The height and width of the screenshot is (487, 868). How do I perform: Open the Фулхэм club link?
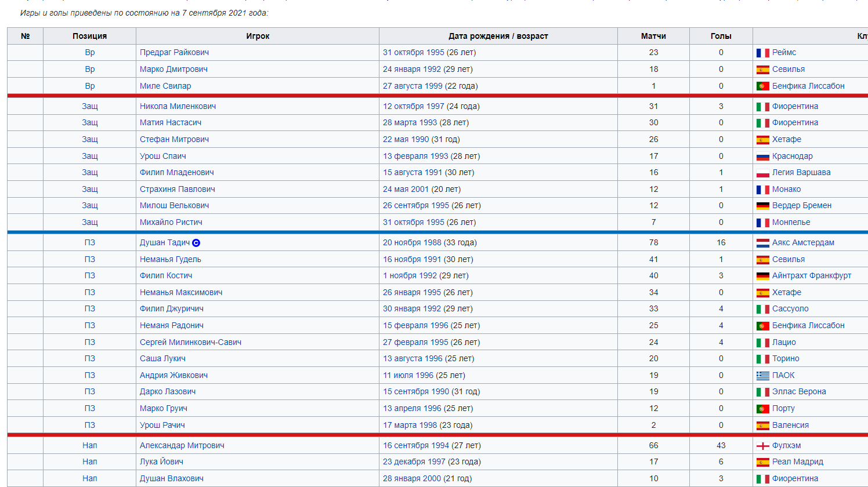coord(786,445)
